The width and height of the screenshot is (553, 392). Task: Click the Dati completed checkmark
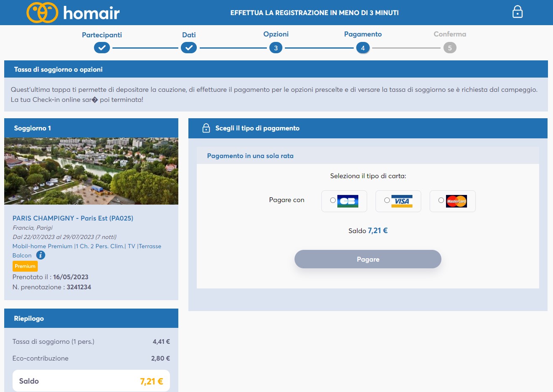pos(189,47)
